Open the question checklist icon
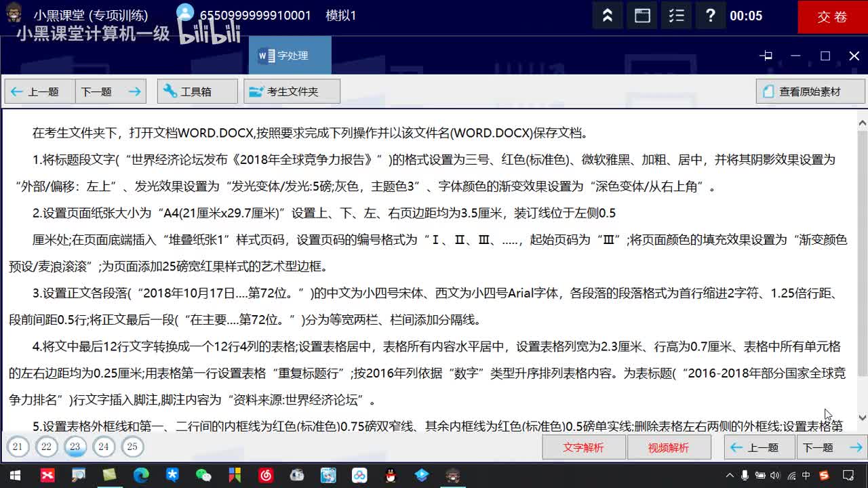The image size is (868, 488). click(676, 16)
